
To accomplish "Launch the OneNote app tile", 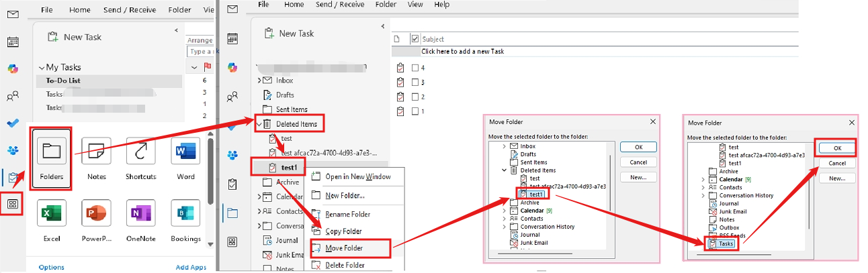I will pyautogui.click(x=140, y=221).
